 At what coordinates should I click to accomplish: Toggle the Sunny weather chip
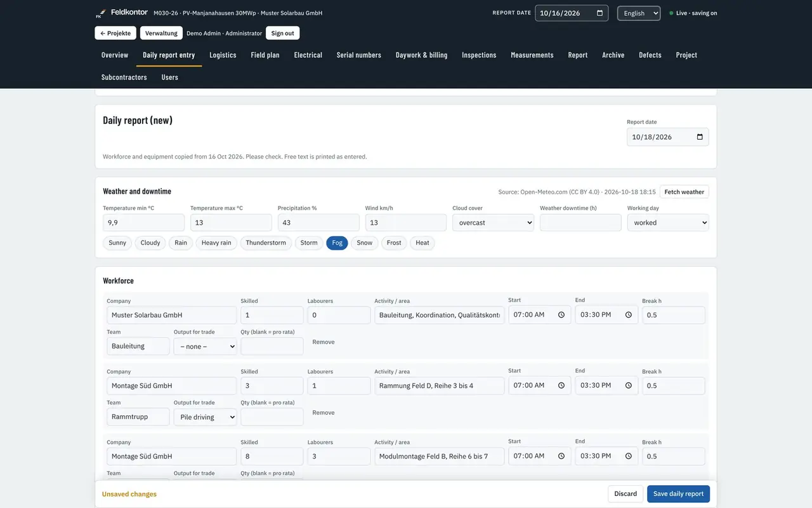tap(117, 243)
